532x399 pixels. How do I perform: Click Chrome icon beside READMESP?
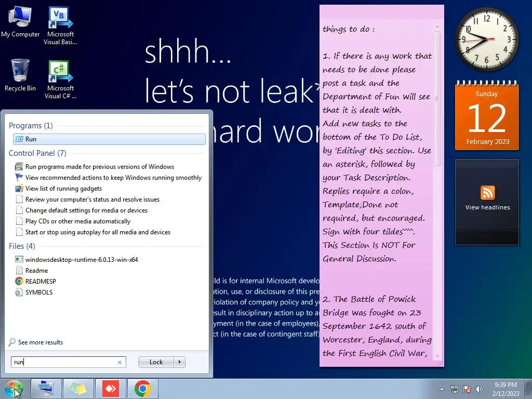click(x=19, y=281)
